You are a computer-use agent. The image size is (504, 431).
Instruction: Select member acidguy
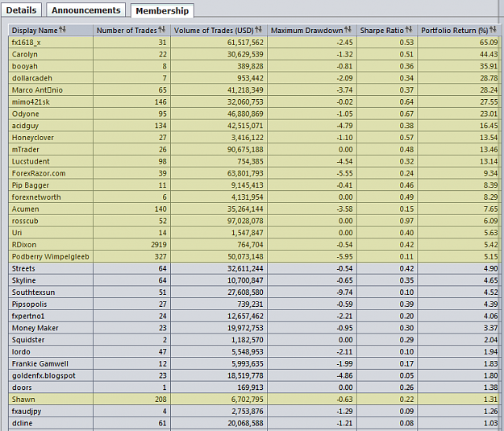[x=25, y=126]
